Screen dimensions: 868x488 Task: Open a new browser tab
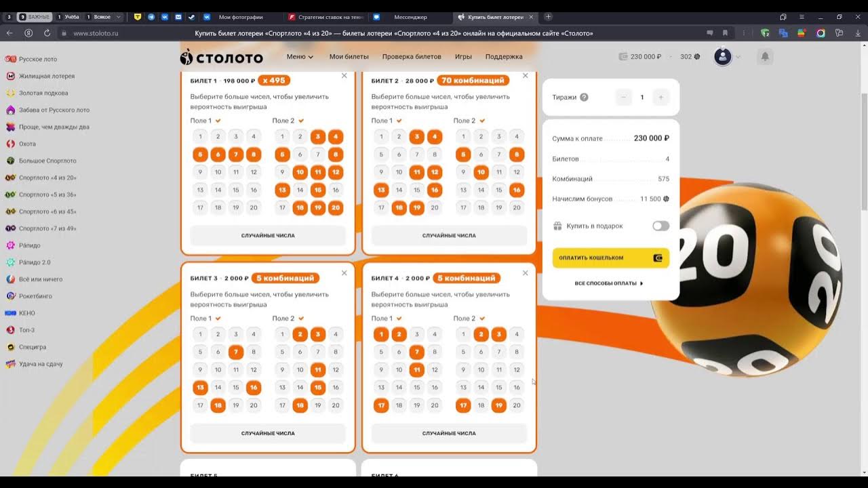point(548,17)
